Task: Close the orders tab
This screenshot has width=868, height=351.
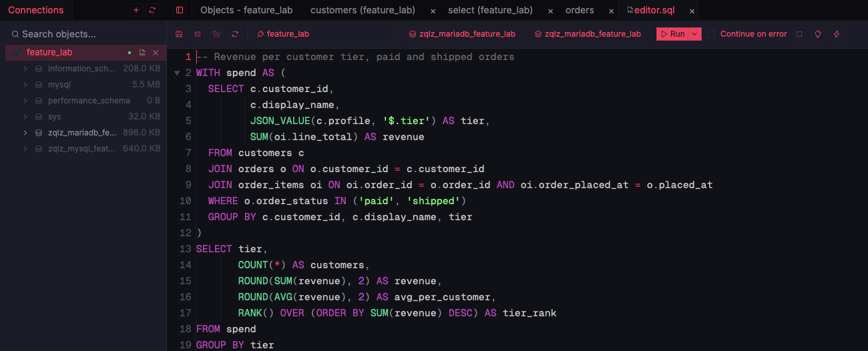Action: tap(611, 11)
